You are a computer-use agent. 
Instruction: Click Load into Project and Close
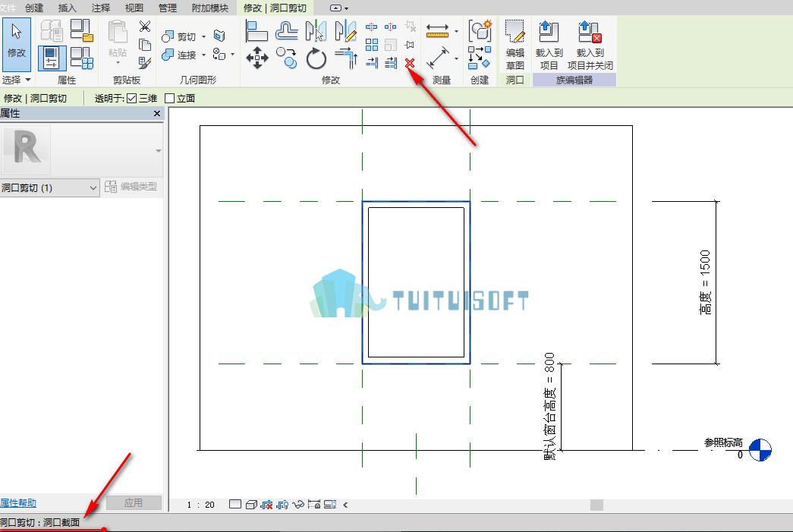(590, 45)
